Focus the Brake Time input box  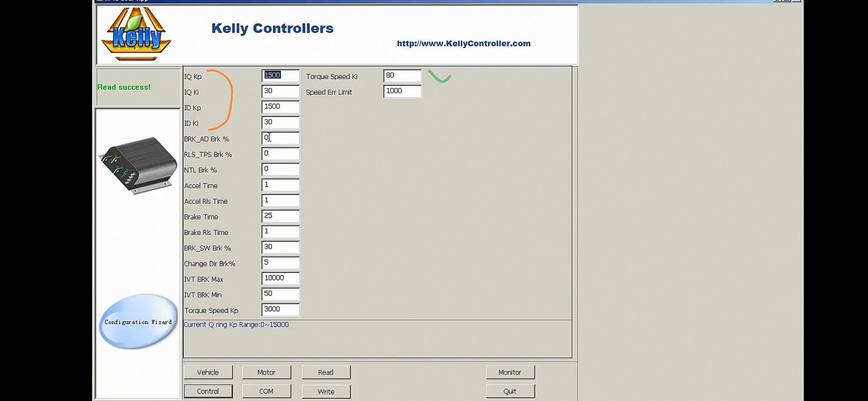click(280, 216)
